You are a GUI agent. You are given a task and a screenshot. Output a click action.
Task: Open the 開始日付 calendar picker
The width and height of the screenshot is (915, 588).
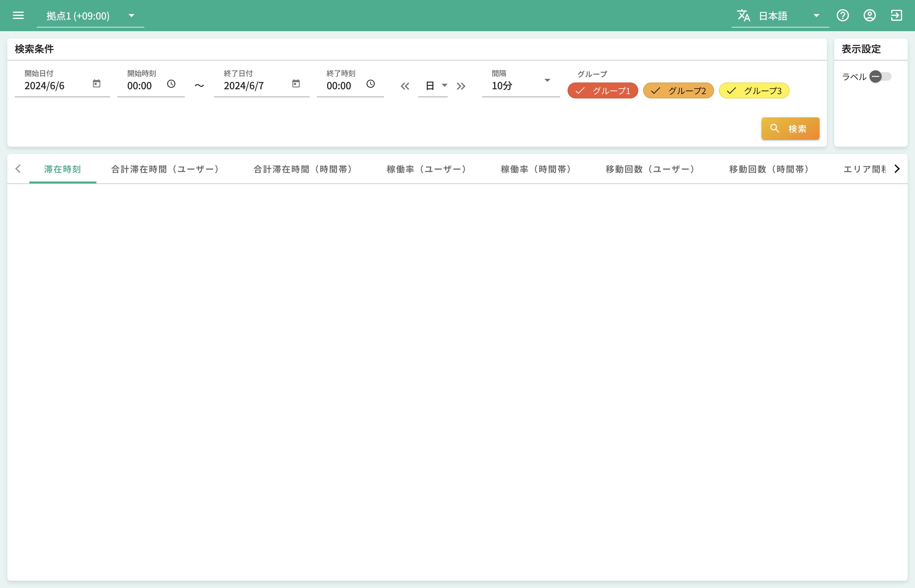tap(97, 84)
